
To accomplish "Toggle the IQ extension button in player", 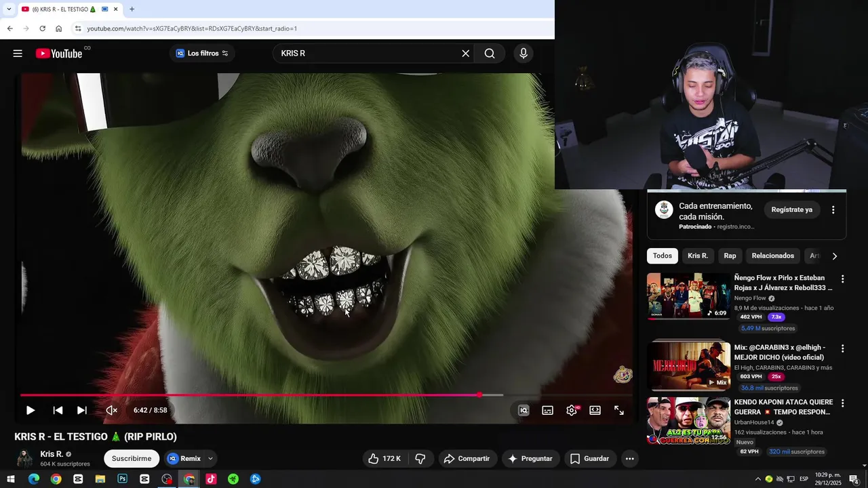I will coord(524,410).
